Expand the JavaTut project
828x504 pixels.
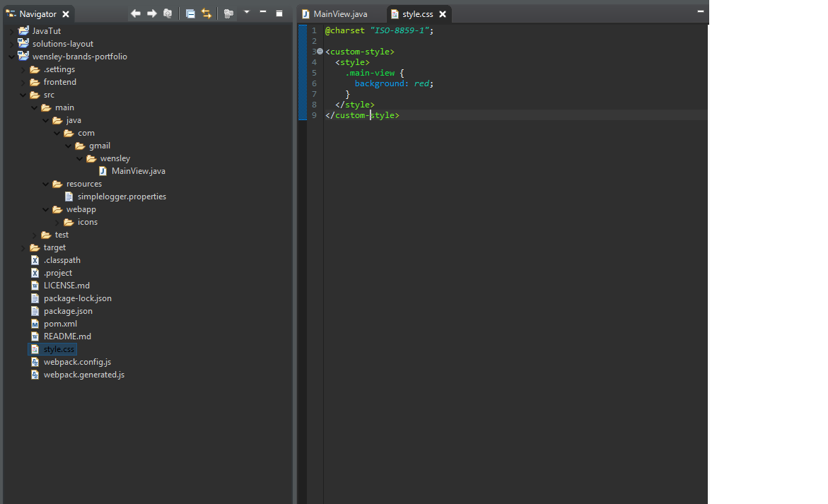[12, 31]
